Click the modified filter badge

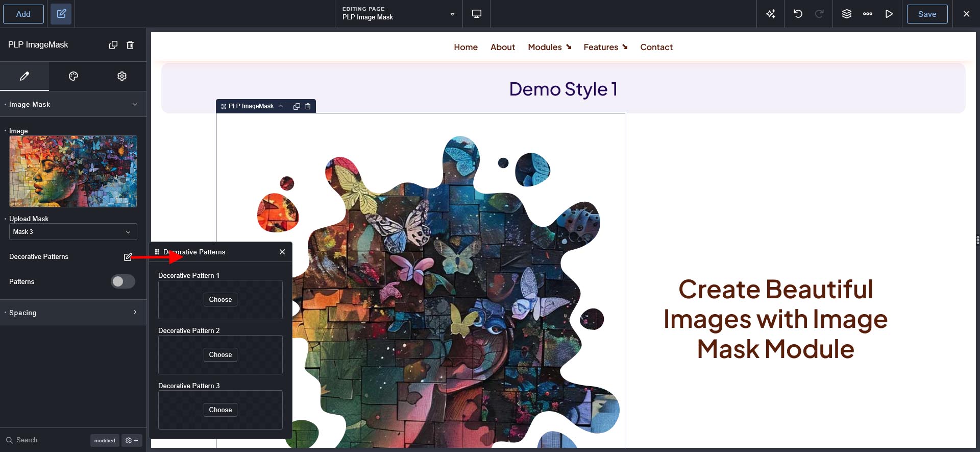[x=105, y=440]
